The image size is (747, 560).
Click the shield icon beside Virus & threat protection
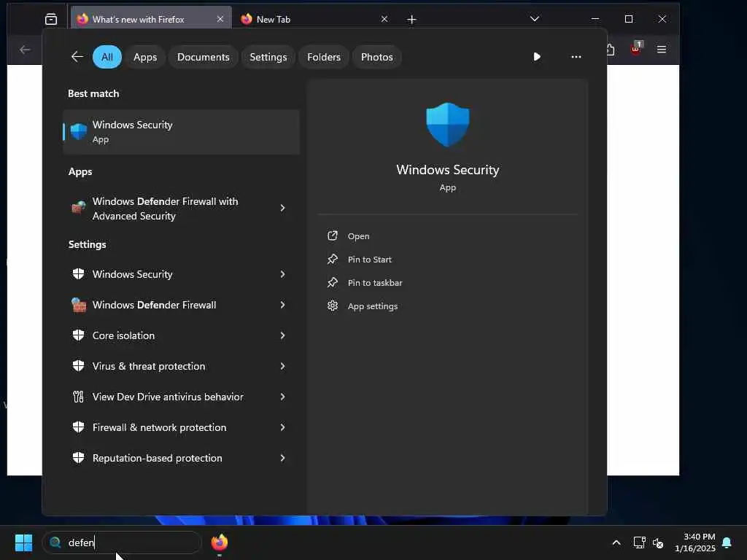point(79,366)
